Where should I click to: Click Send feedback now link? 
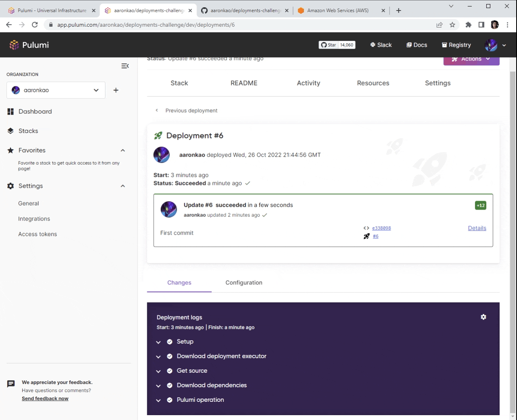pyautogui.click(x=45, y=399)
